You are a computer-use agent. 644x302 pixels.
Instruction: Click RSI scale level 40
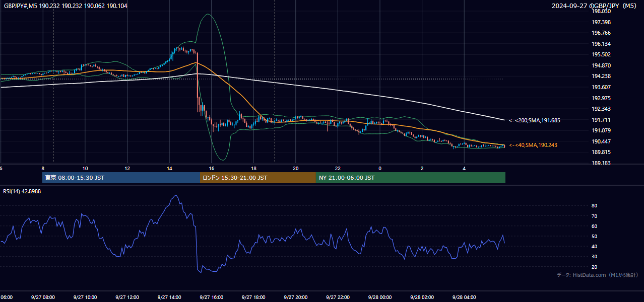coord(594,246)
